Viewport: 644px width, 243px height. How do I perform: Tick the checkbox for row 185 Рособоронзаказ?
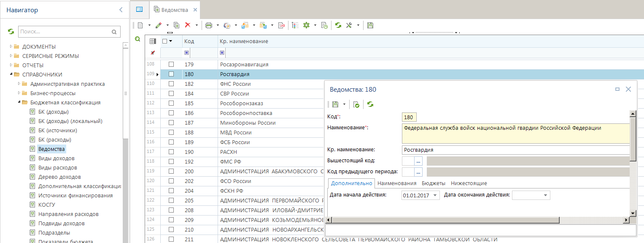(171, 104)
